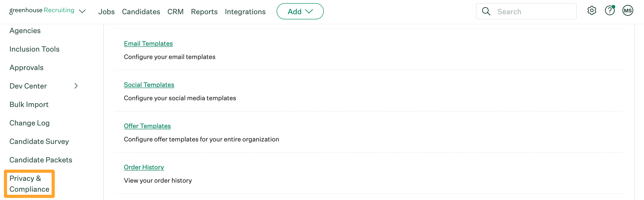Open Candidate Survey settings

(39, 141)
